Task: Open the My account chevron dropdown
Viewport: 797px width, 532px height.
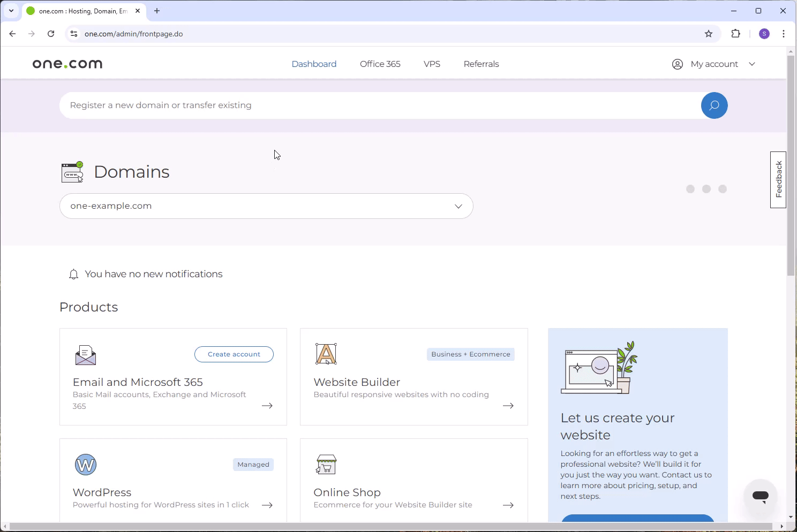Action: (x=752, y=64)
